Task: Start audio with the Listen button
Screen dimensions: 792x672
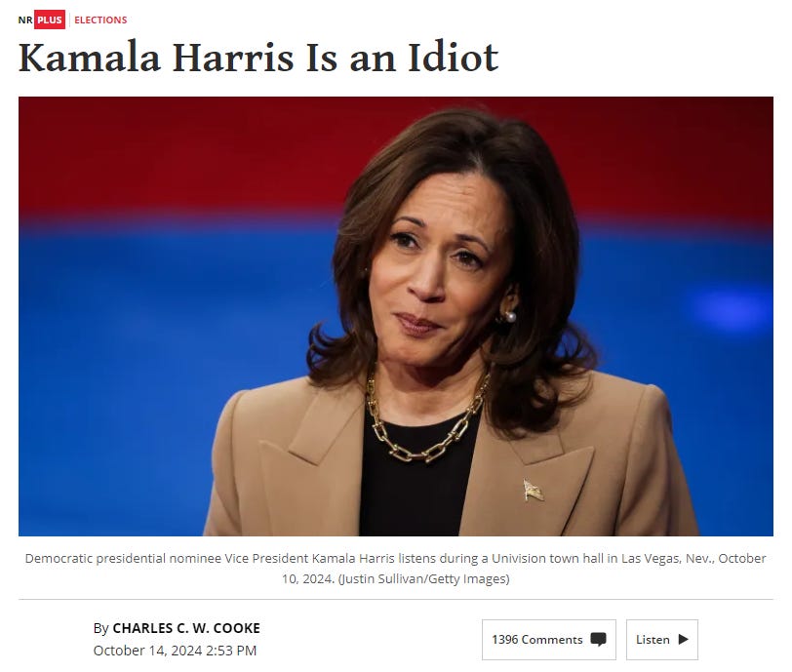Action: pyautogui.click(x=661, y=640)
